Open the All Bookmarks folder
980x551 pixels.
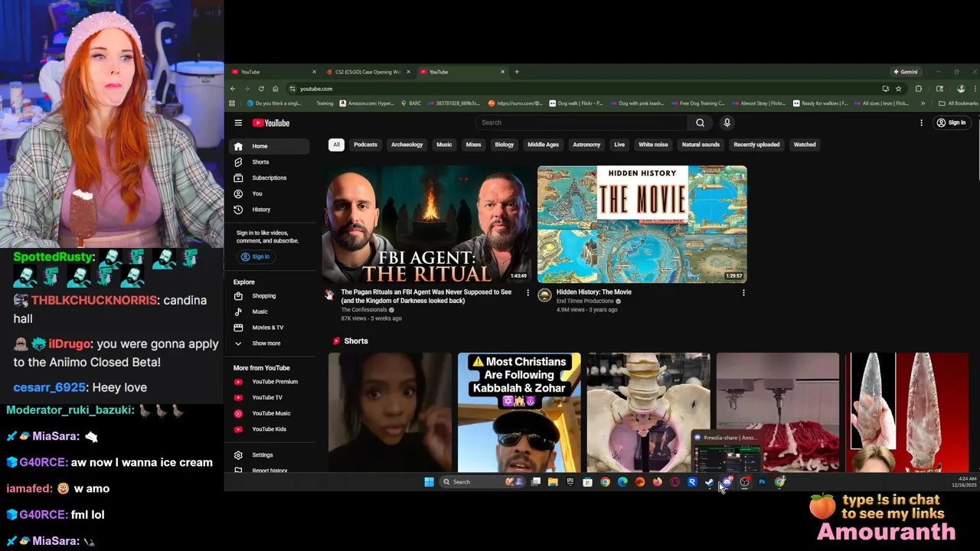pos(959,103)
